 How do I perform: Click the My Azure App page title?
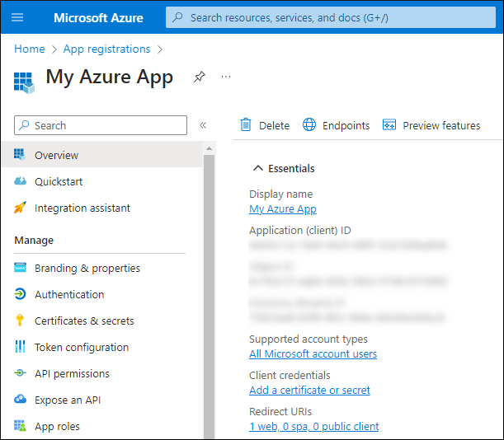109,77
